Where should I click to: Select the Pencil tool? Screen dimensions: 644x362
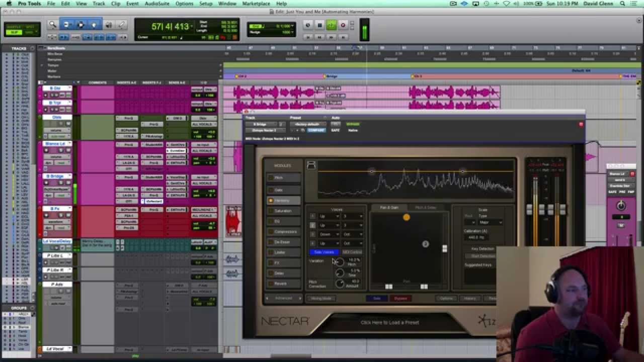121,25
